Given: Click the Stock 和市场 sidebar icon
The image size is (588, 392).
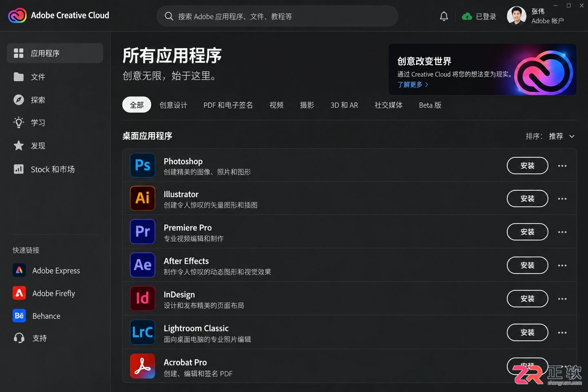Looking at the screenshot, I should [x=19, y=169].
